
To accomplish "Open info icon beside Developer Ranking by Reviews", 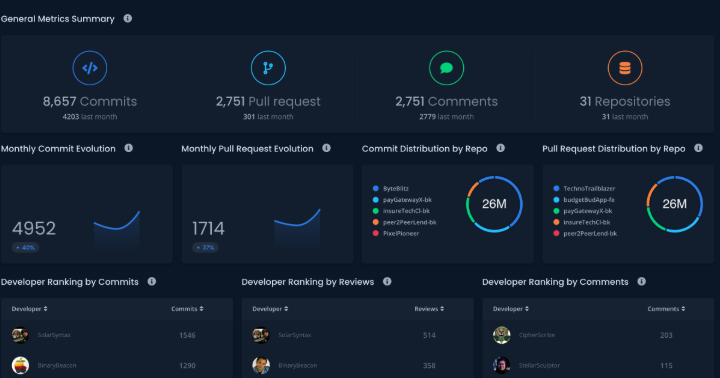I will click(x=387, y=281).
